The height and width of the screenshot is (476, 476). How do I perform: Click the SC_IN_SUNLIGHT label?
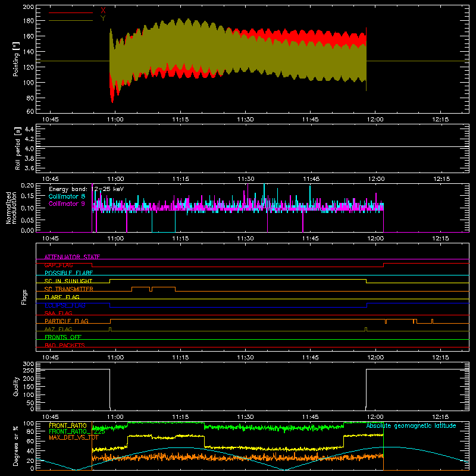(68, 281)
